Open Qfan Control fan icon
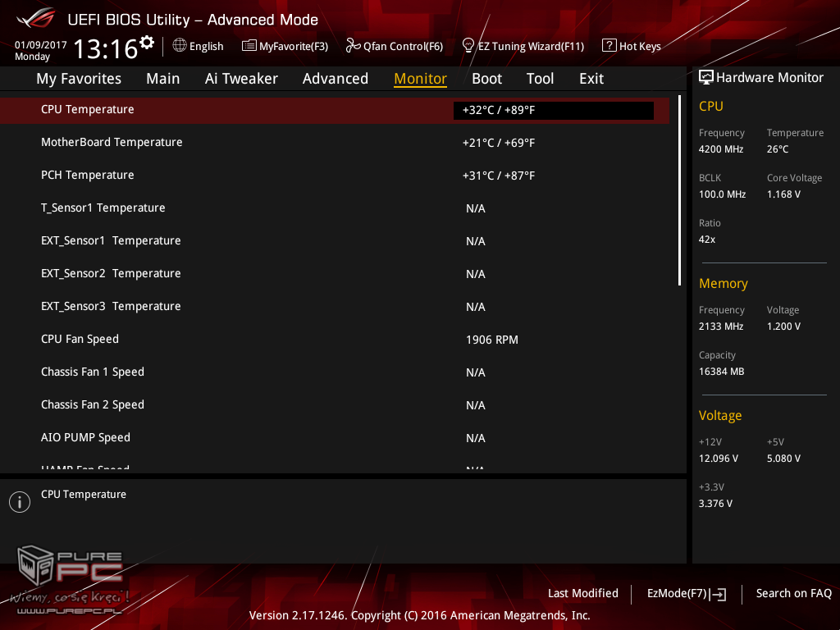The image size is (840, 630). 354,46
